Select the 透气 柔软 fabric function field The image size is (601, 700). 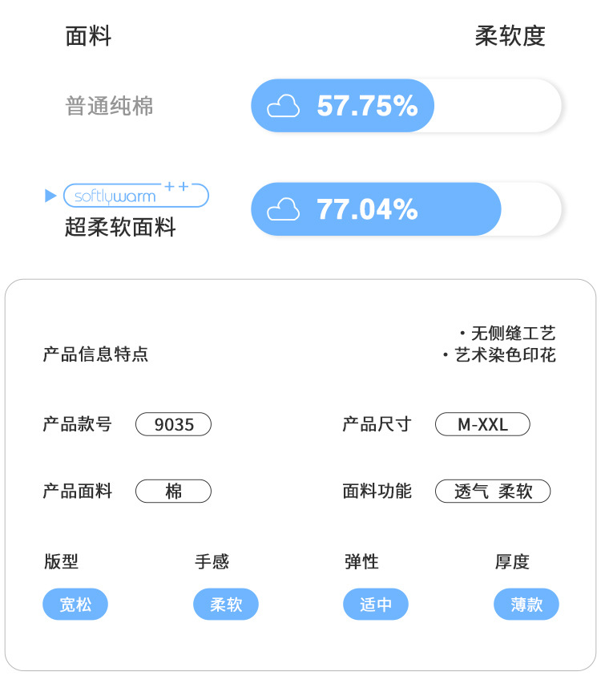tap(493, 491)
